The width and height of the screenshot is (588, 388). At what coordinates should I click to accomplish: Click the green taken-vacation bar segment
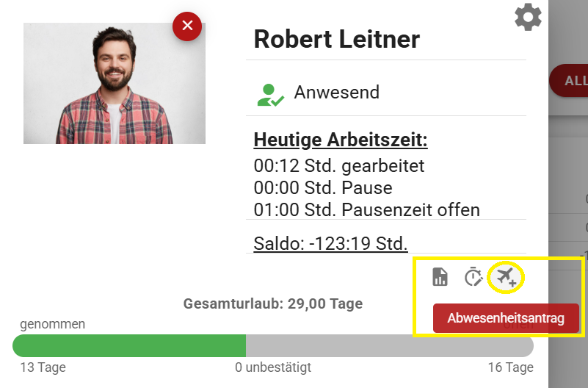(129, 346)
